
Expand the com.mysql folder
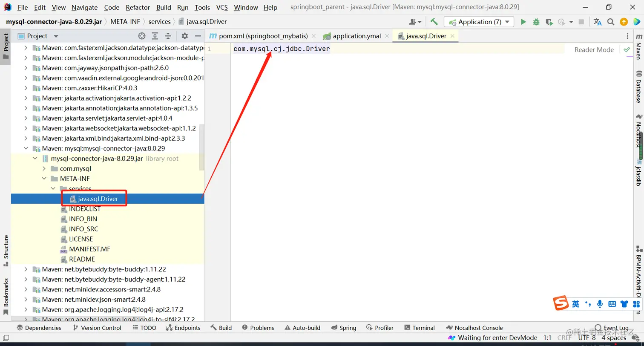pyautogui.click(x=44, y=168)
